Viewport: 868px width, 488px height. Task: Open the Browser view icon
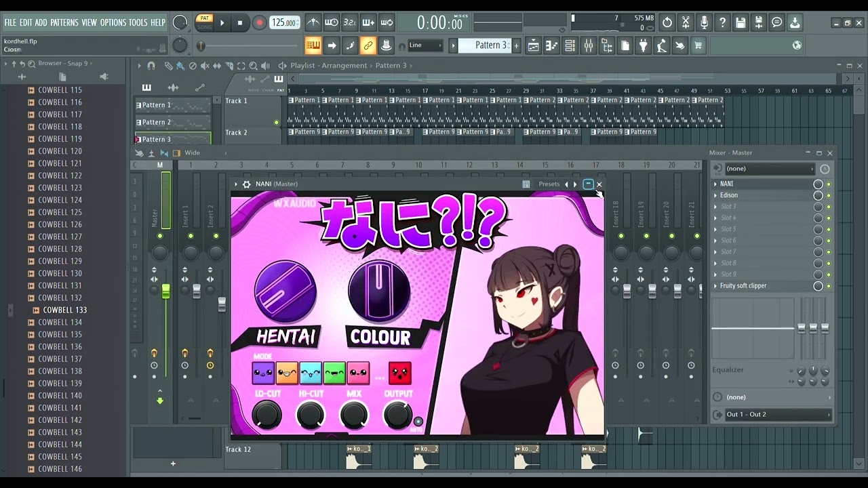tap(606, 45)
